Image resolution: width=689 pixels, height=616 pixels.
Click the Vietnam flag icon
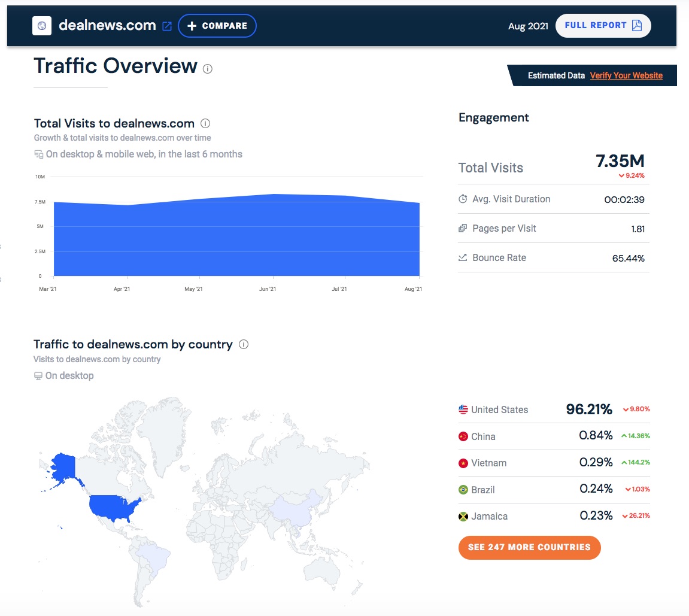(x=463, y=463)
